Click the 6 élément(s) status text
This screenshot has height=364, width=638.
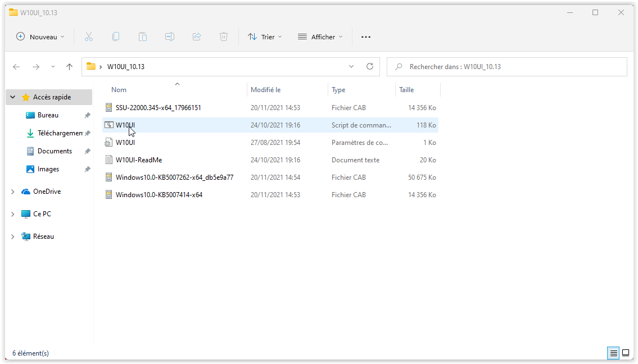(x=30, y=353)
